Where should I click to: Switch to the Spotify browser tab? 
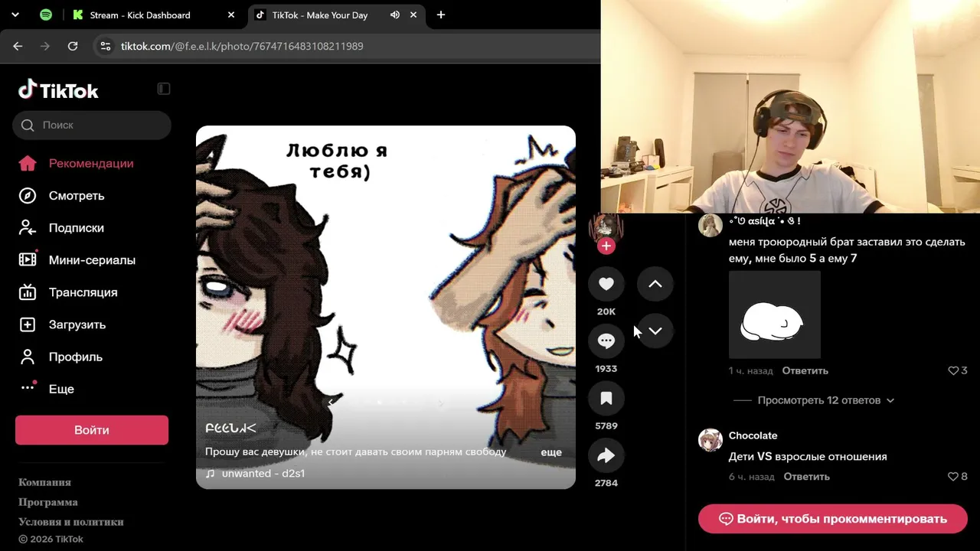[46, 15]
